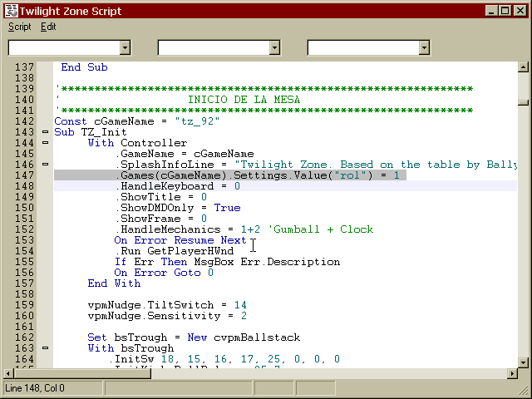Click the vertical scrollbar up arrow
Image resolution: width=532 pixels, height=399 pixels.
523,67
